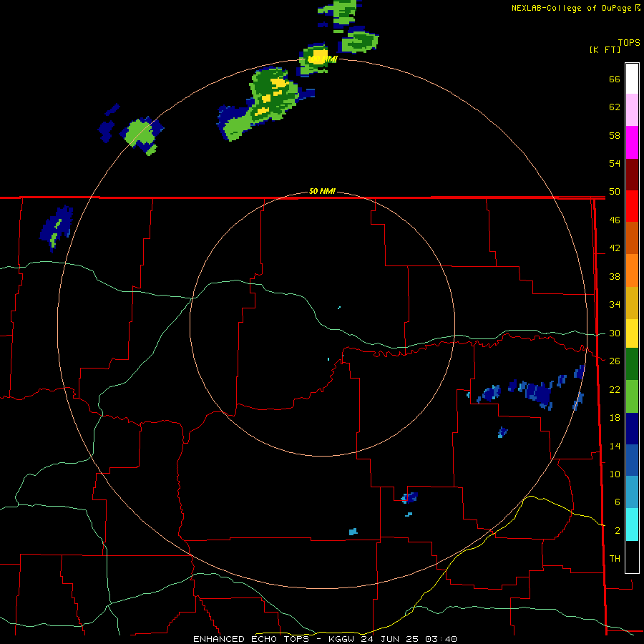Click the 'TOPS' legend title
644x644 pixels.
pyautogui.click(x=629, y=42)
